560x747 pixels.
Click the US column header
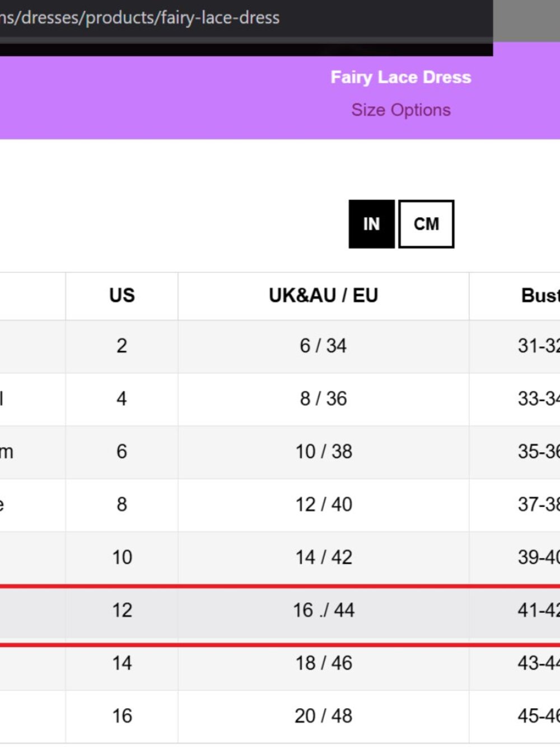[x=122, y=295]
